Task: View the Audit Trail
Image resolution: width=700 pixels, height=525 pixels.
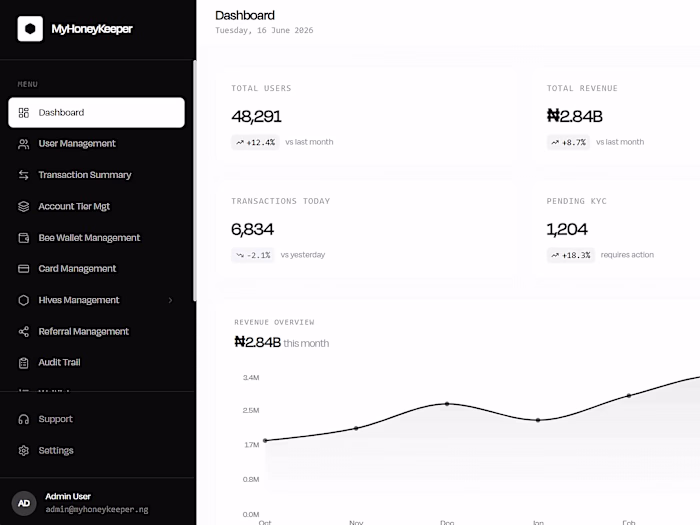Action: pyautogui.click(x=96, y=362)
